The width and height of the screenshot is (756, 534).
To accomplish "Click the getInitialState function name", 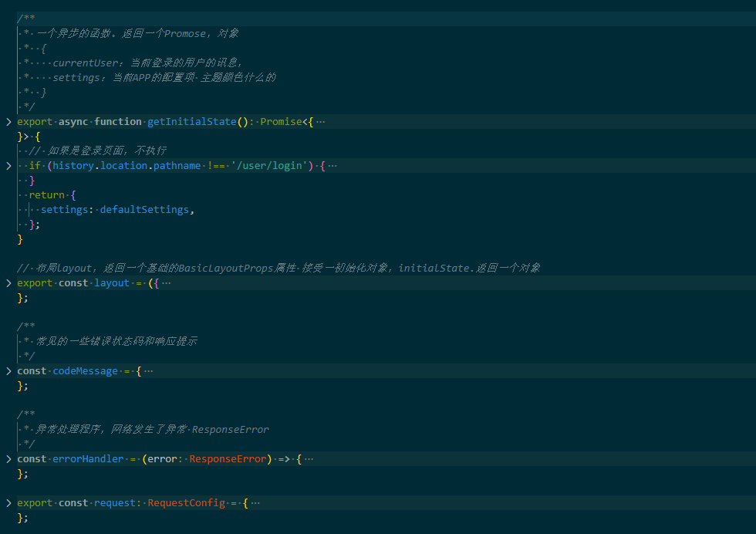I will tap(192, 122).
